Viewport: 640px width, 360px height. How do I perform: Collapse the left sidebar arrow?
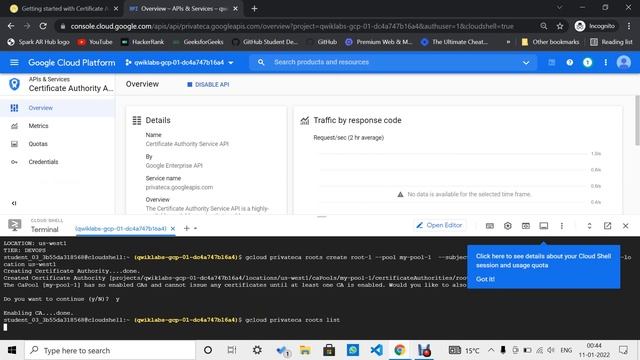tap(14, 203)
